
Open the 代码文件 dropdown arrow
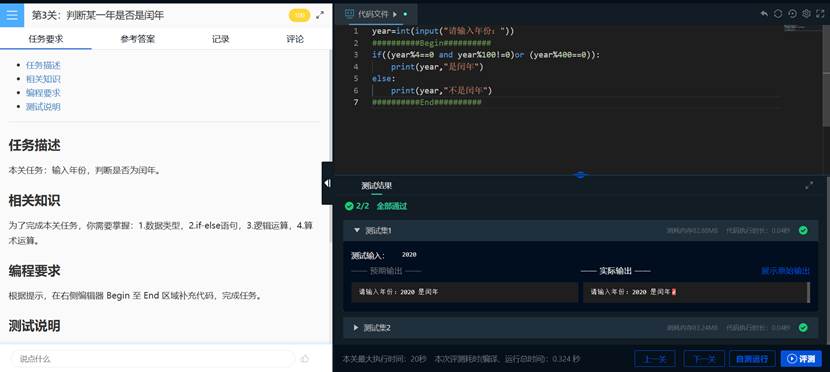pos(395,14)
